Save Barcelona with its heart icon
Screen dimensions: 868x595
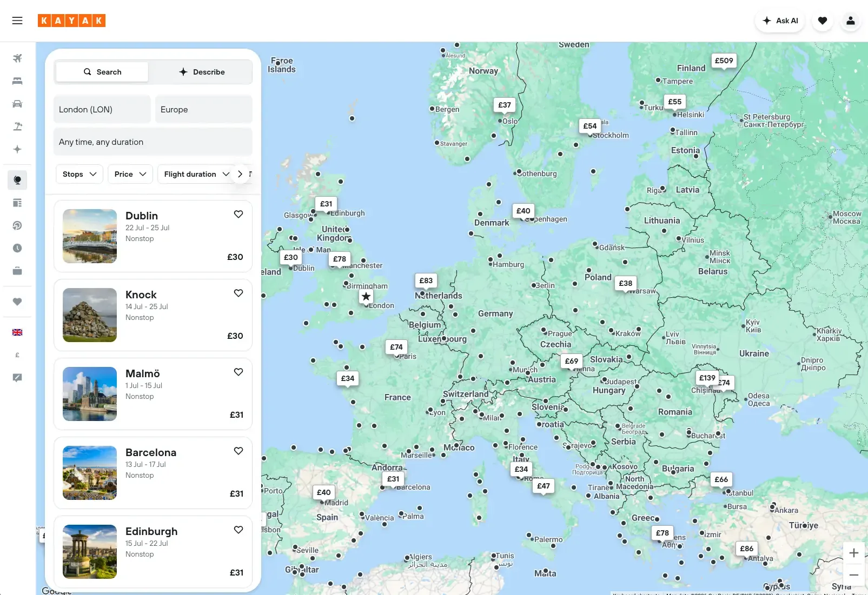click(x=238, y=451)
